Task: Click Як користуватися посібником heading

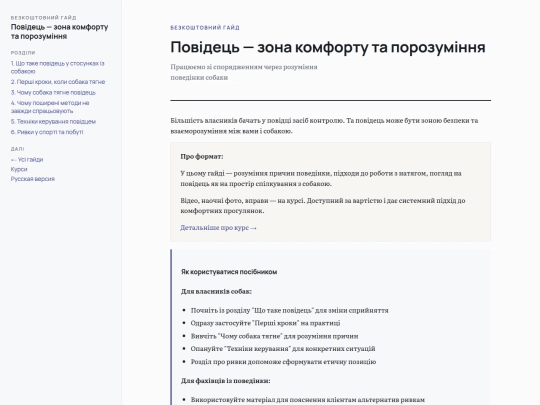Action: pos(229,272)
